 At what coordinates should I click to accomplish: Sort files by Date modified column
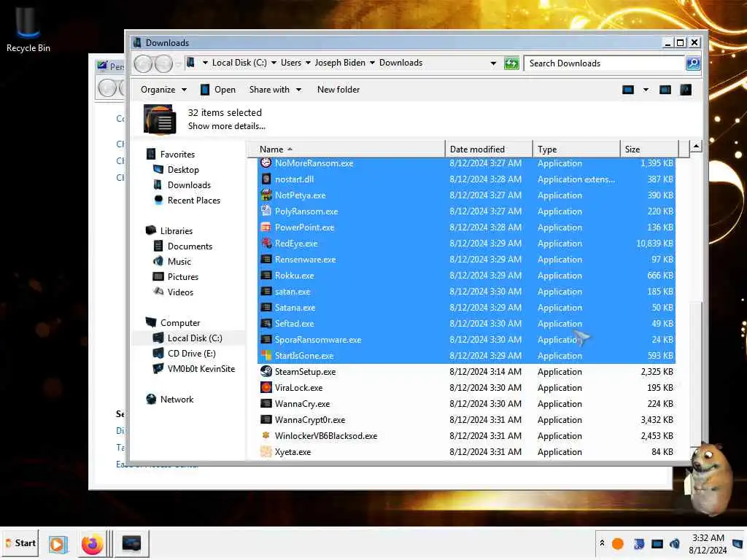(489, 149)
